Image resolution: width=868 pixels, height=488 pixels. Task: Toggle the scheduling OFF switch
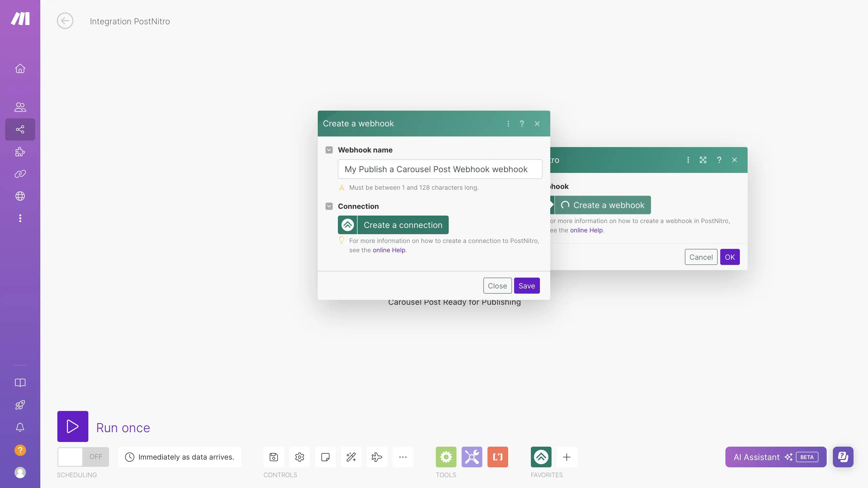pos(83,457)
